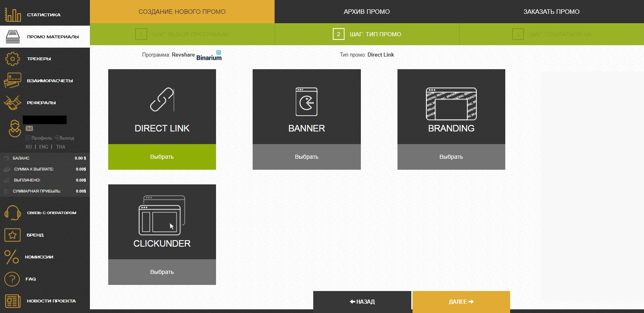Open the Заказать промо tab

(551, 11)
